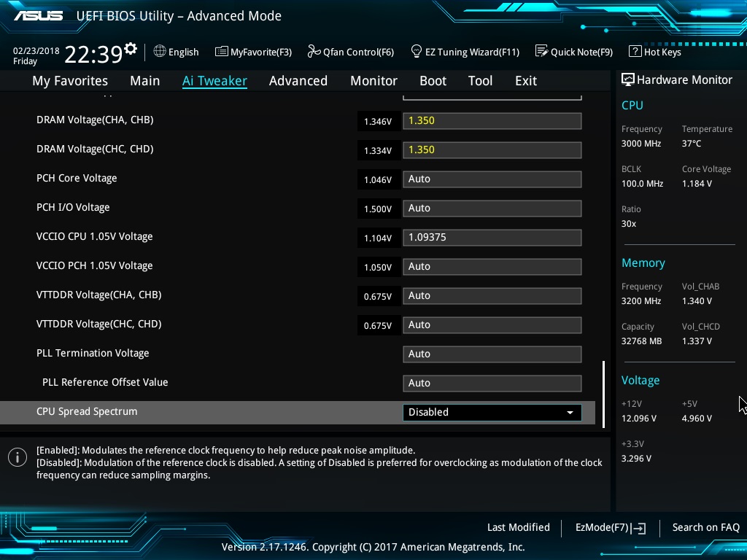Go to the Advanced tab
Screen dimensions: 747x560
(298, 81)
